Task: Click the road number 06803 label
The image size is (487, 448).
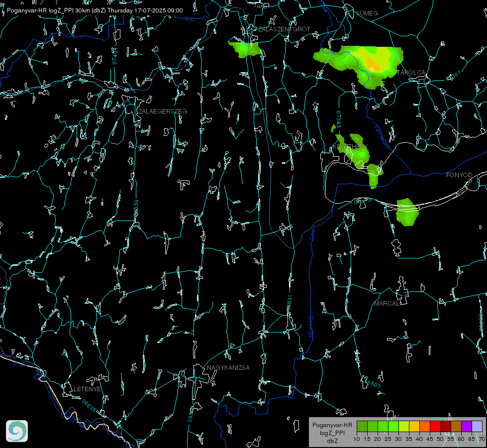Action: (372, 383)
